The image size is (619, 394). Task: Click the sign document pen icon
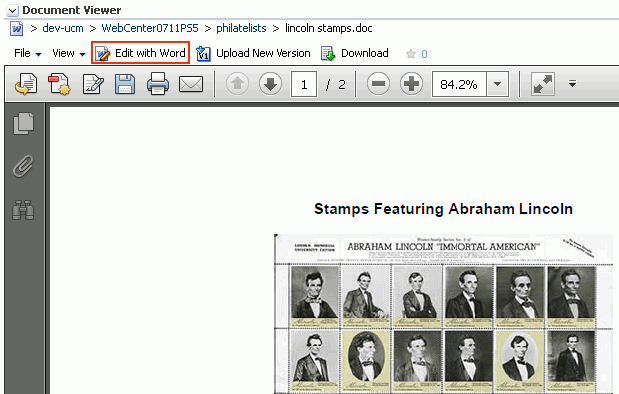pyautogui.click(x=93, y=84)
